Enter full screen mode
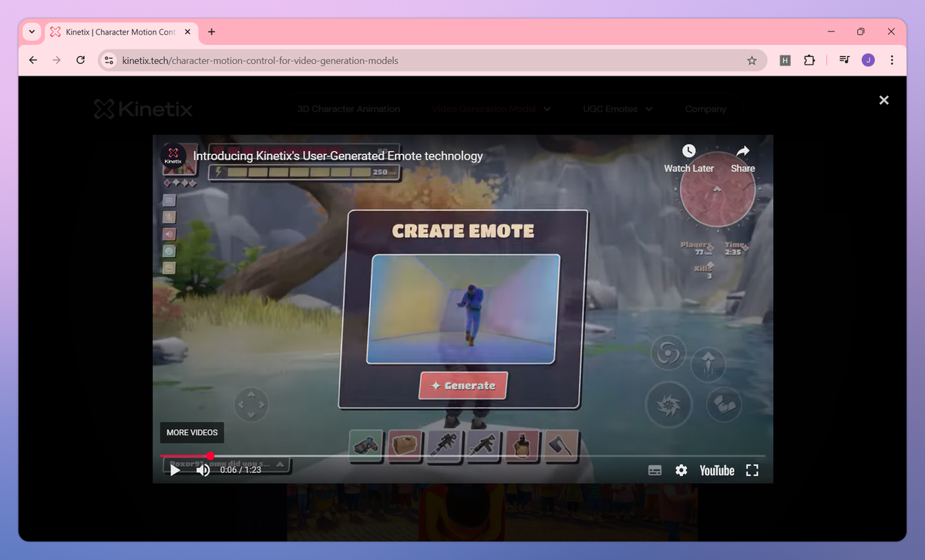 [752, 470]
